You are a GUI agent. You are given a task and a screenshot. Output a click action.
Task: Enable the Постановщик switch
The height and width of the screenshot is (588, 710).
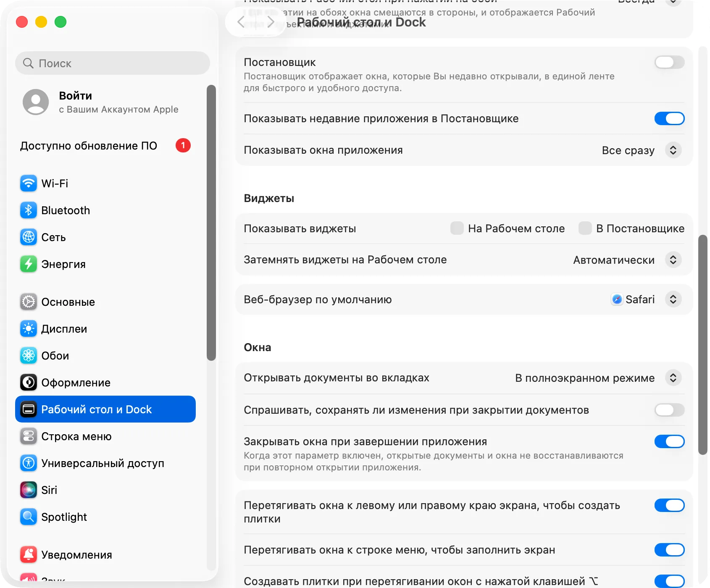[669, 62]
